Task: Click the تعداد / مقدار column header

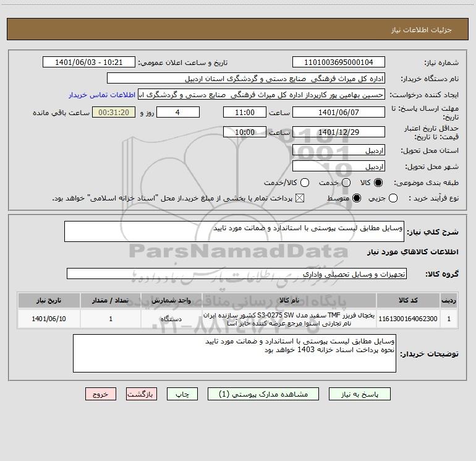Action: pos(111,300)
